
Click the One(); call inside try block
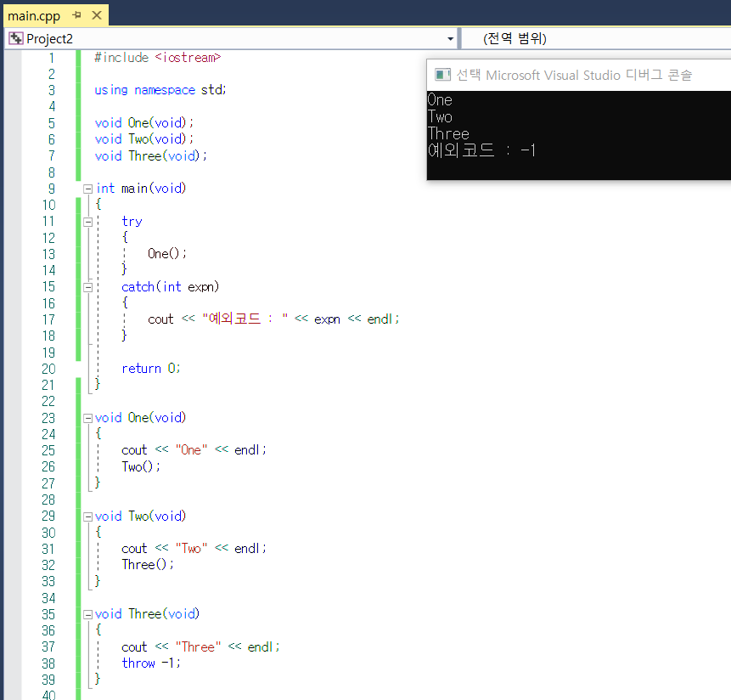167,254
